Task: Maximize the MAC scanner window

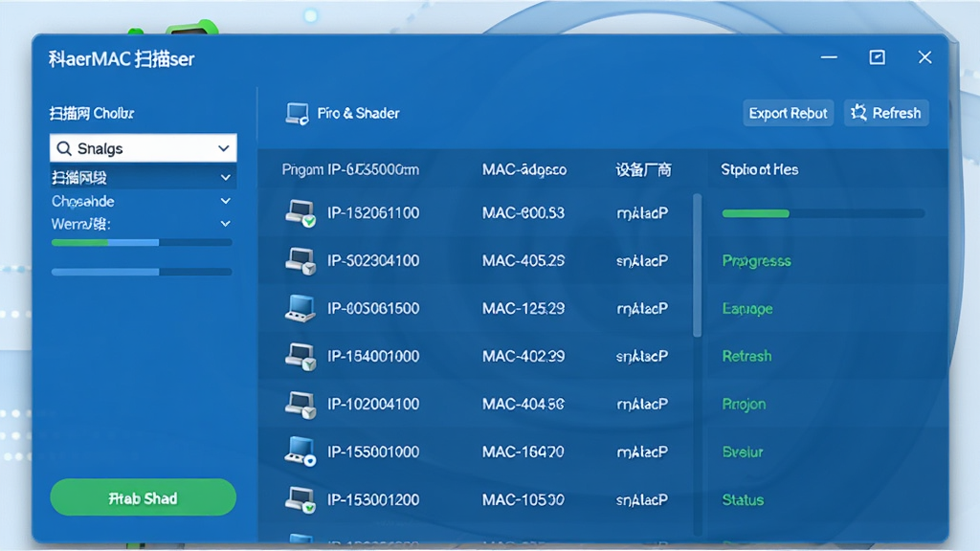Action: coord(877,57)
